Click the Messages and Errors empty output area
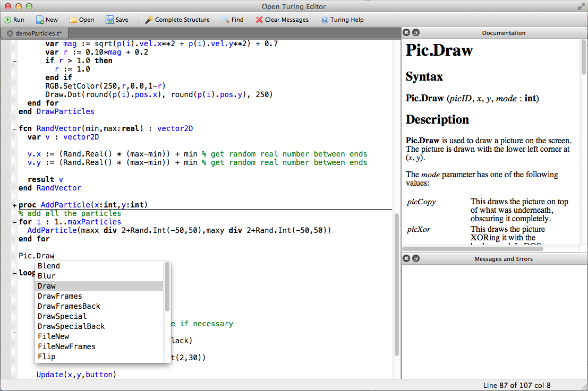 pyautogui.click(x=495, y=322)
